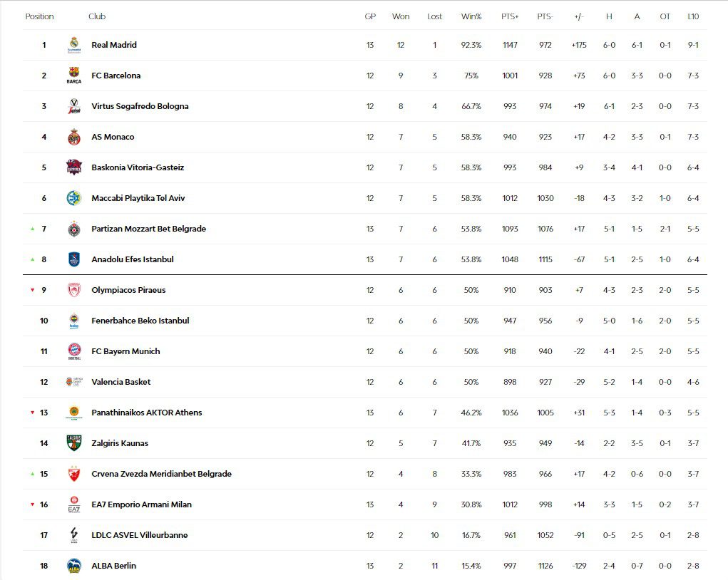Screen dimensions: 728x580
Task: Click the FC Bayern Munich logo
Action: coord(74,351)
